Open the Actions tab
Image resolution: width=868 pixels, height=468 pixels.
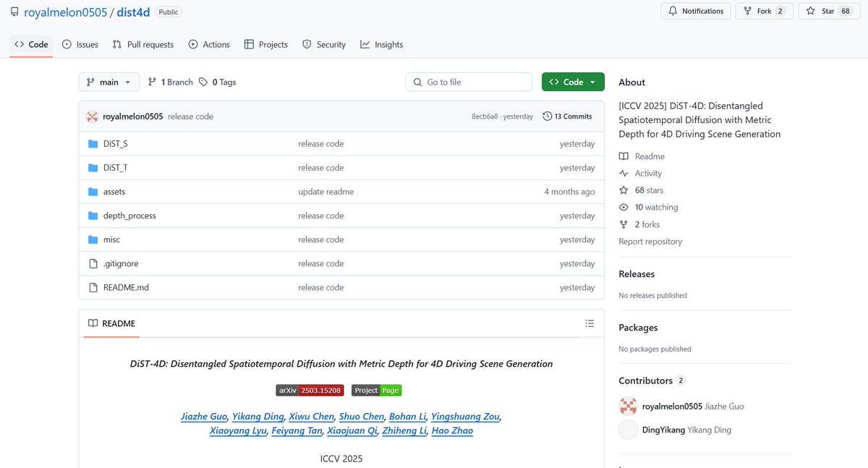click(x=209, y=44)
